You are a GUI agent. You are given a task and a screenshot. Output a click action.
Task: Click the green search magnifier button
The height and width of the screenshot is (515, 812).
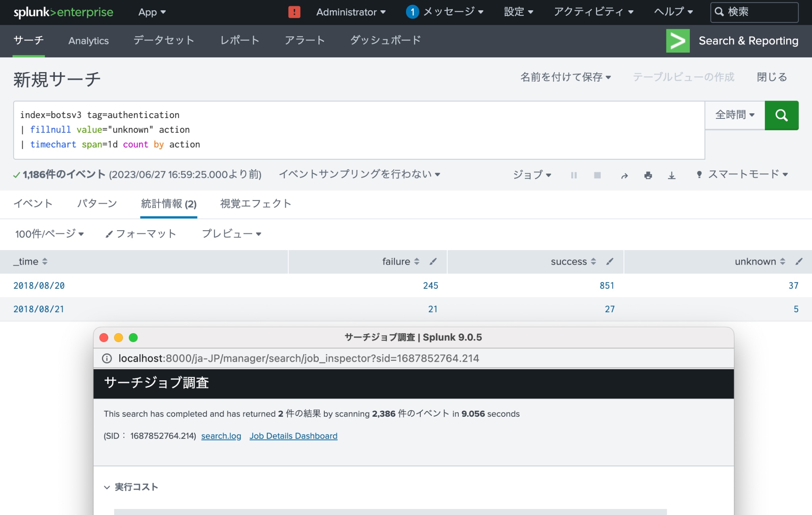click(781, 115)
